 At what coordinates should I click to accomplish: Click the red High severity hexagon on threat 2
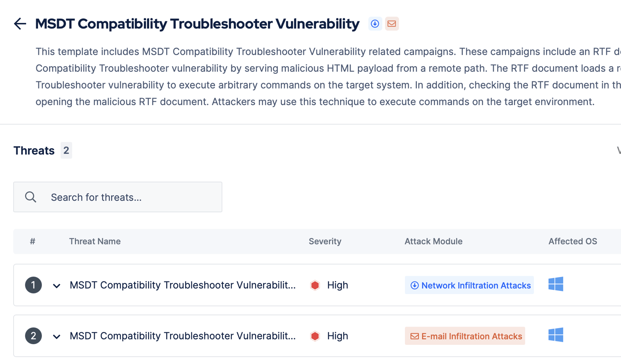tap(315, 336)
